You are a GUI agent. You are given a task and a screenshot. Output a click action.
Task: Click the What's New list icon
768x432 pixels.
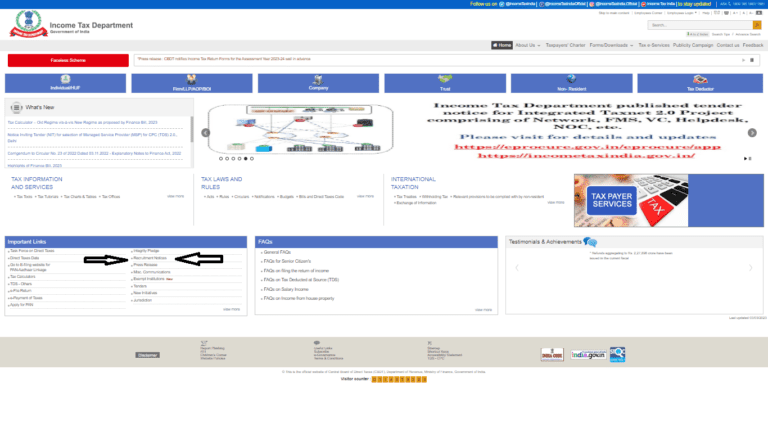coord(16,107)
